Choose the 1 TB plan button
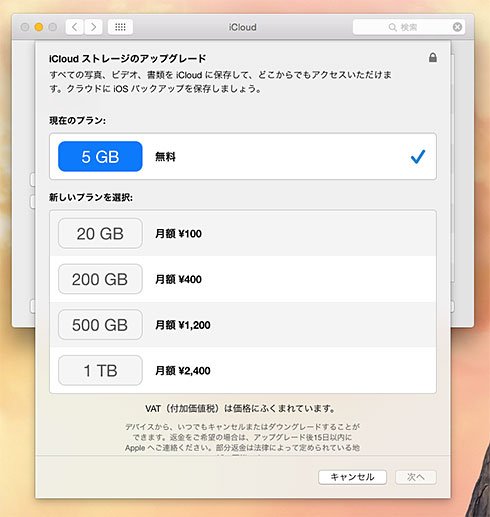This screenshot has width=490, height=517. (x=100, y=370)
